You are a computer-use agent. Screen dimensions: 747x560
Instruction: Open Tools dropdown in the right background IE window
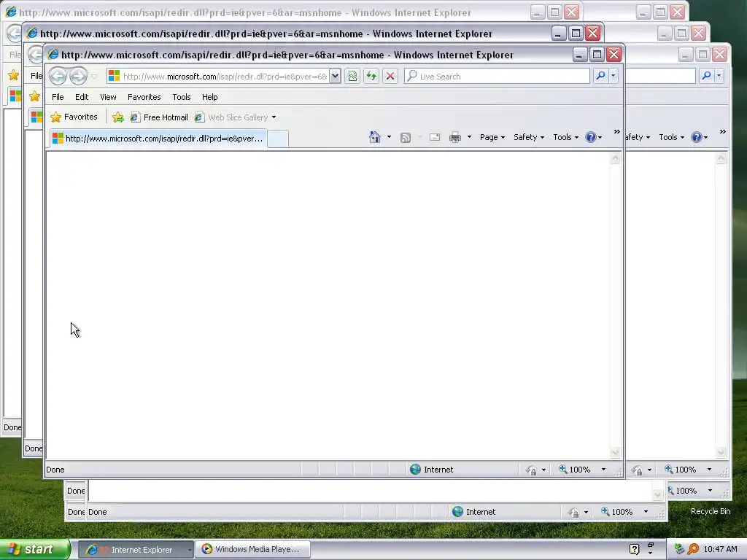pyautogui.click(x=671, y=137)
